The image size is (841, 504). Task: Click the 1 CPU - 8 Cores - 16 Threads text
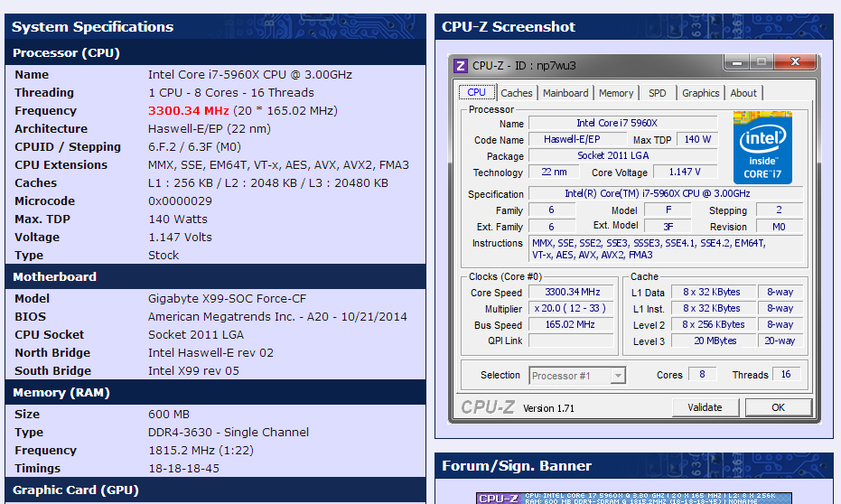coord(231,93)
